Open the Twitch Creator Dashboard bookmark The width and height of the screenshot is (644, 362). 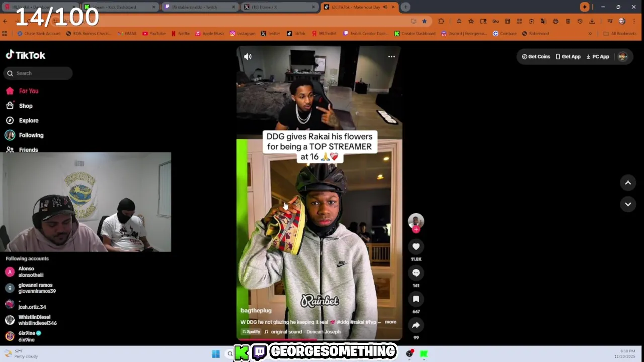coord(366,34)
